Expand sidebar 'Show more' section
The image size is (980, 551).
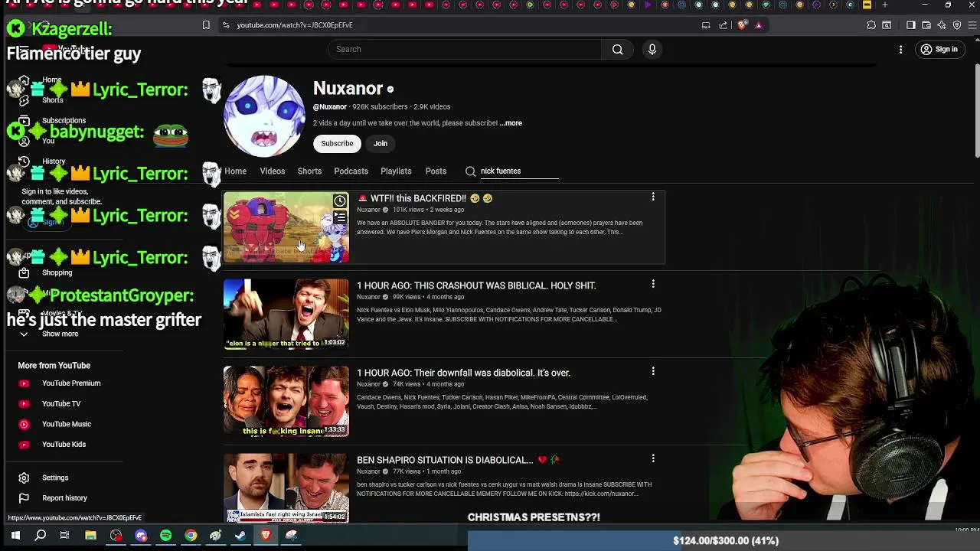pos(60,334)
